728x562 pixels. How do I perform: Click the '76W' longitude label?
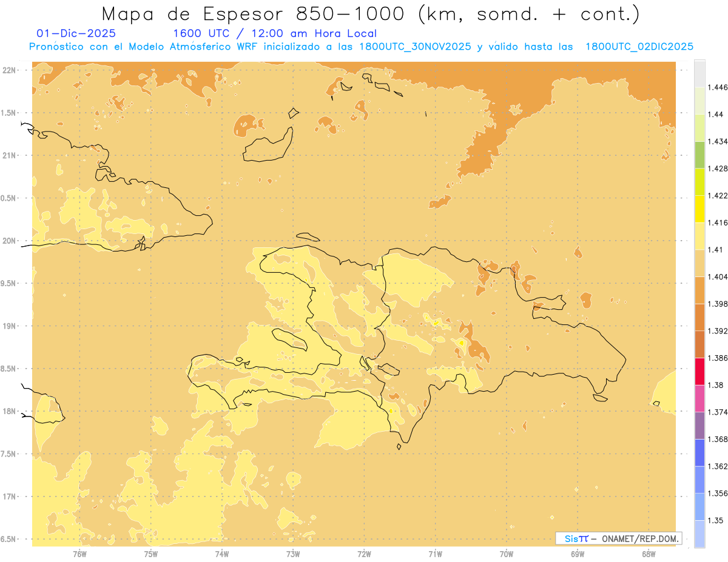pos(79,554)
